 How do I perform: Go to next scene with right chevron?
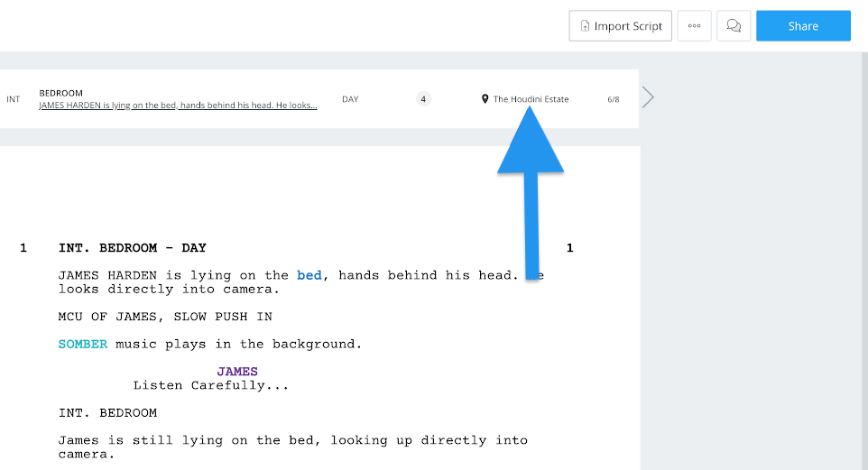coord(648,97)
